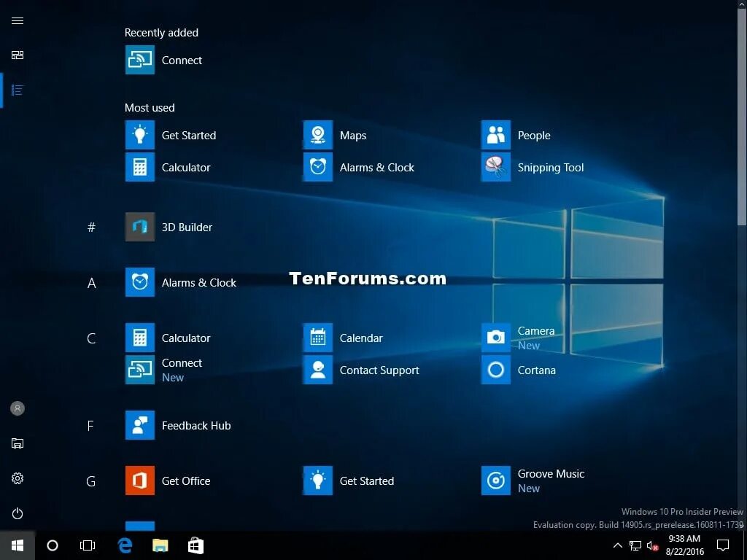The height and width of the screenshot is (560, 747).
Task: Click the G letter header
Action: pos(91,481)
